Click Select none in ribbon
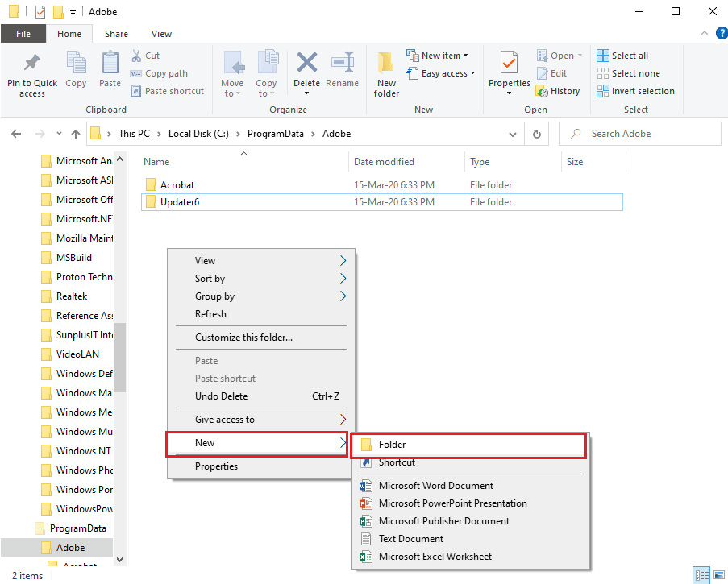 pyautogui.click(x=629, y=73)
